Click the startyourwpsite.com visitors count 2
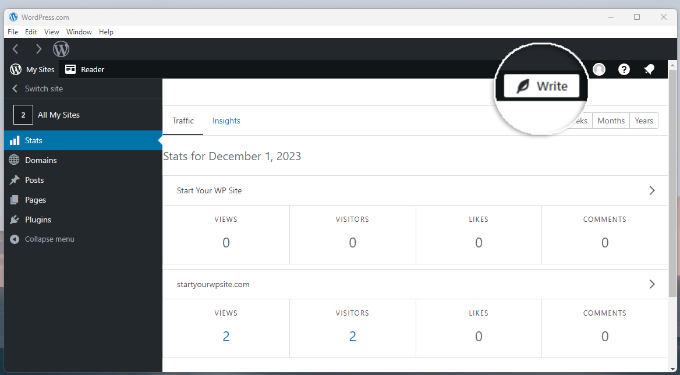 click(x=353, y=336)
